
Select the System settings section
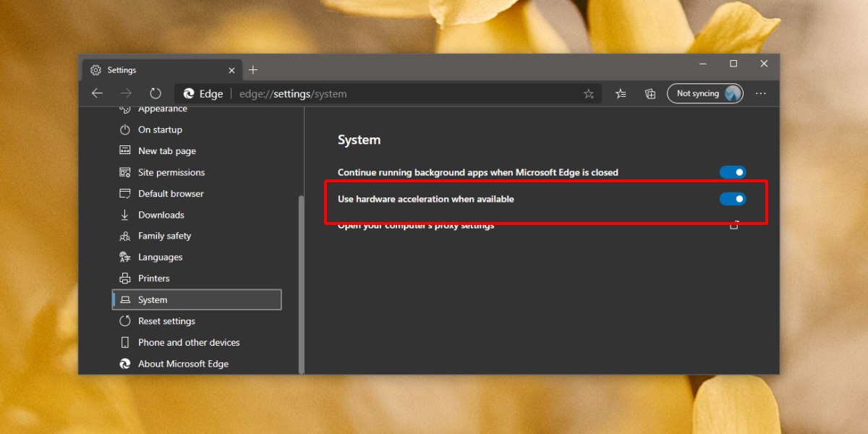[197, 299]
